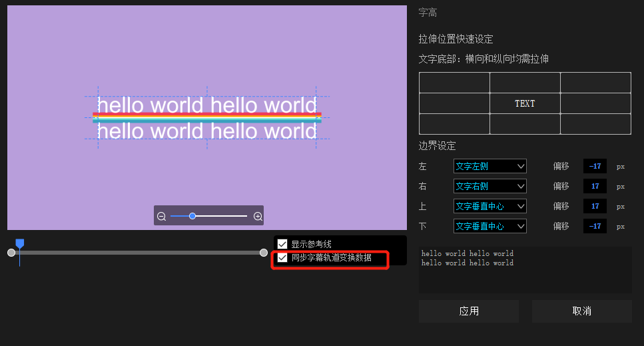The width and height of the screenshot is (644, 346).
Task: Click the 字高 label
Action: pos(428,13)
